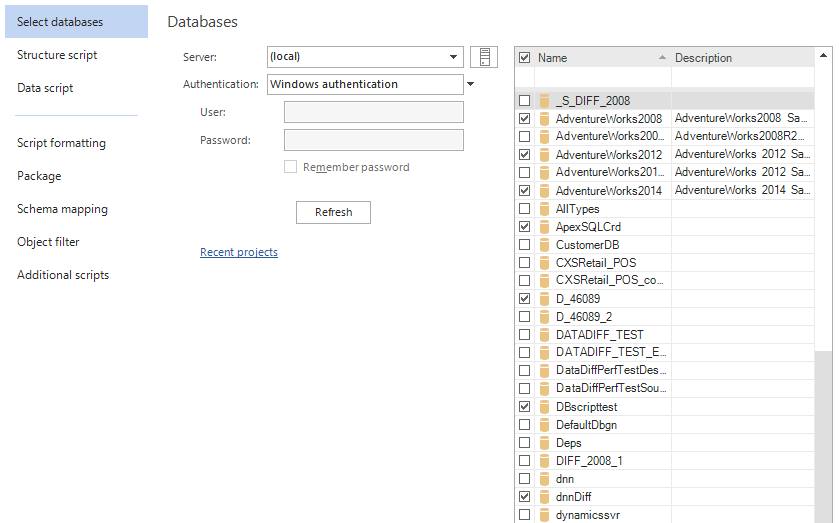Click the Refresh button

coord(333,213)
